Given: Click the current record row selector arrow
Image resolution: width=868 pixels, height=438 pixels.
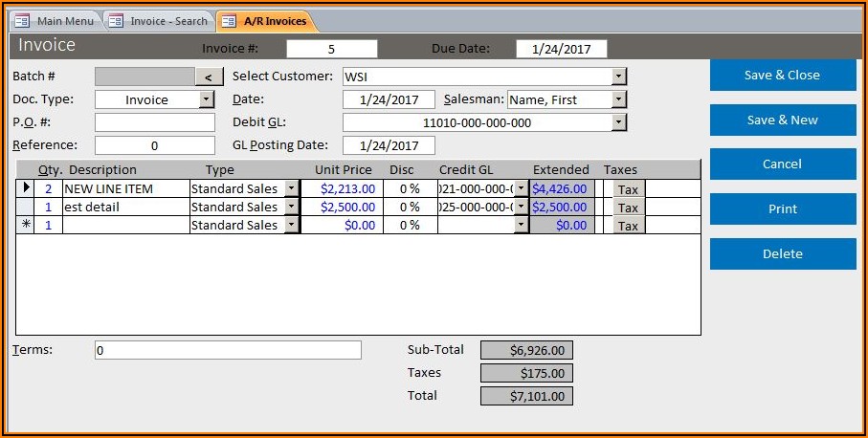Looking at the screenshot, I should click(26, 188).
